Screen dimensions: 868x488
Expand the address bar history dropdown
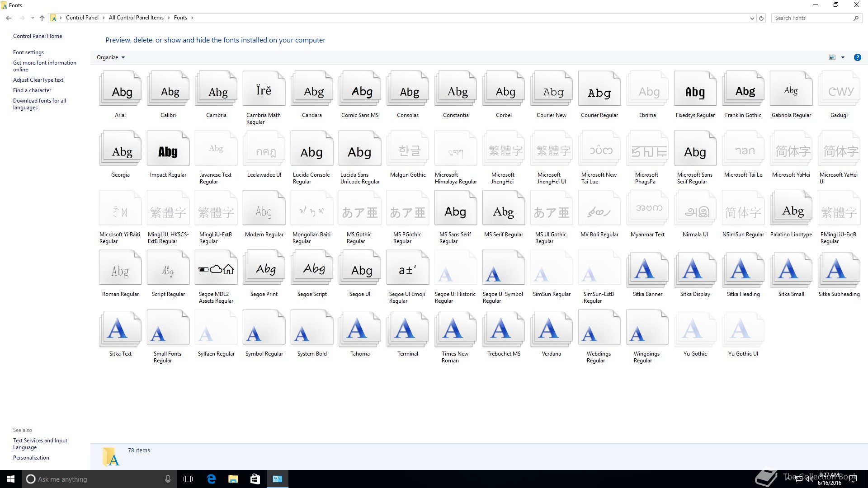pos(752,18)
